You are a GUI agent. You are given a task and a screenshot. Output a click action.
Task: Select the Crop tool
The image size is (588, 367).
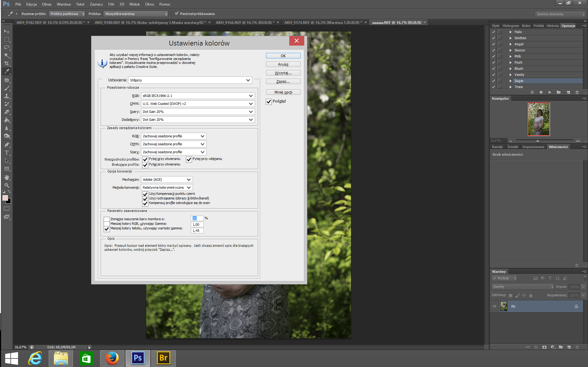[x=7, y=63]
